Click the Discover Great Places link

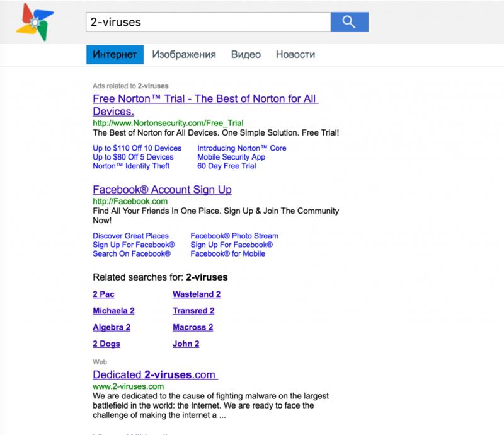pyautogui.click(x=130, y=236)
